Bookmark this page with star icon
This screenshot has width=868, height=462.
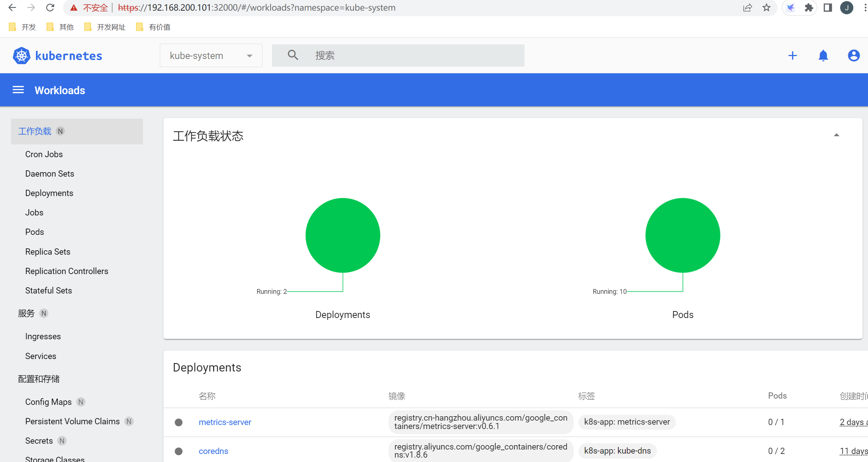766,8
